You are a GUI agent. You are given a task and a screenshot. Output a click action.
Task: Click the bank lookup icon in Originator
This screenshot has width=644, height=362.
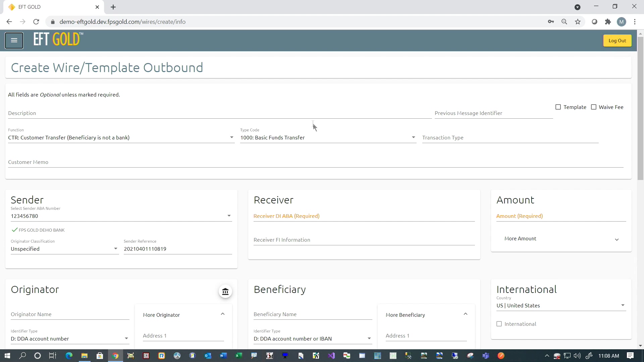click(x=225, y=292)
